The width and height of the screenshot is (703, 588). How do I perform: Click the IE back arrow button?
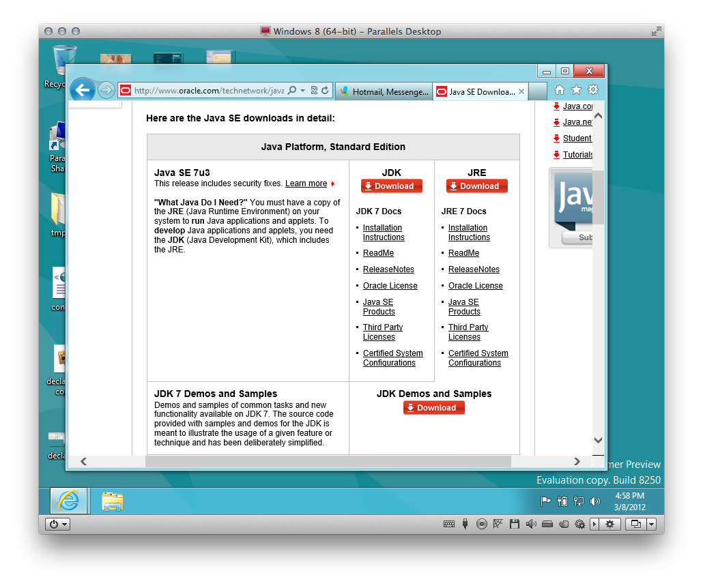point(83,91)
